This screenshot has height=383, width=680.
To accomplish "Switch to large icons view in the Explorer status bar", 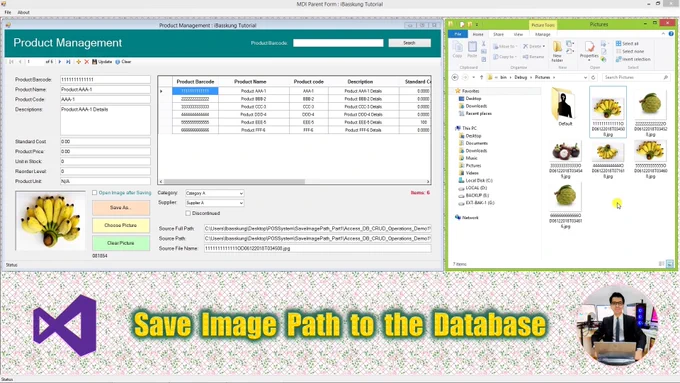I will pyautogui.click(x=670, y=264).
